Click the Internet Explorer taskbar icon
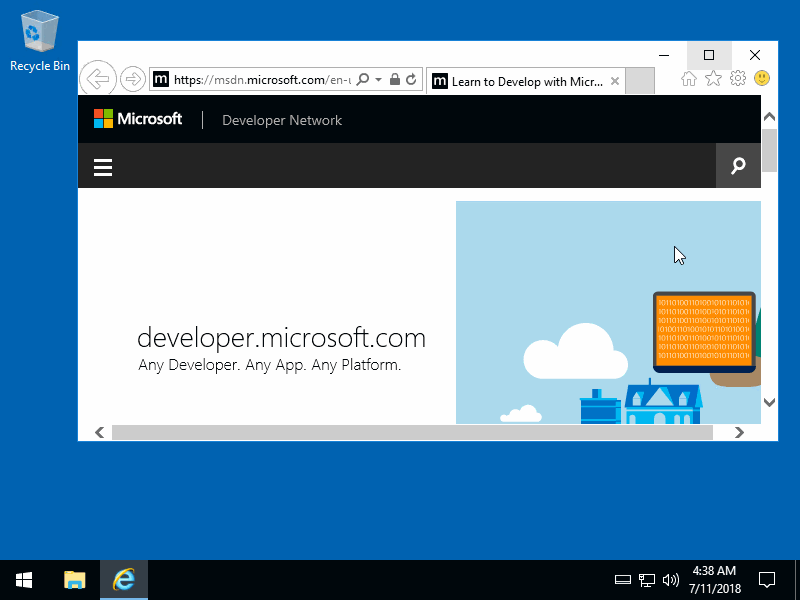This screenshot has height=600, width=800. point(124,580)
